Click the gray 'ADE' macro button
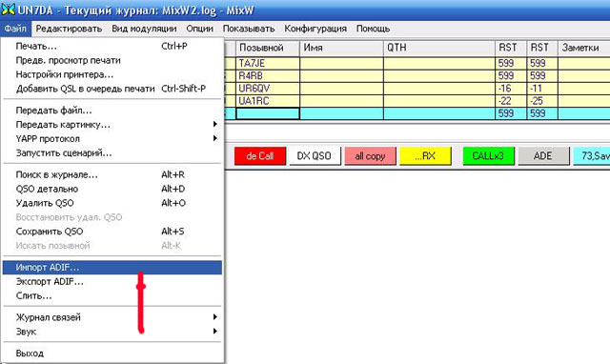The image size is (610, 364). pos(543,156)
